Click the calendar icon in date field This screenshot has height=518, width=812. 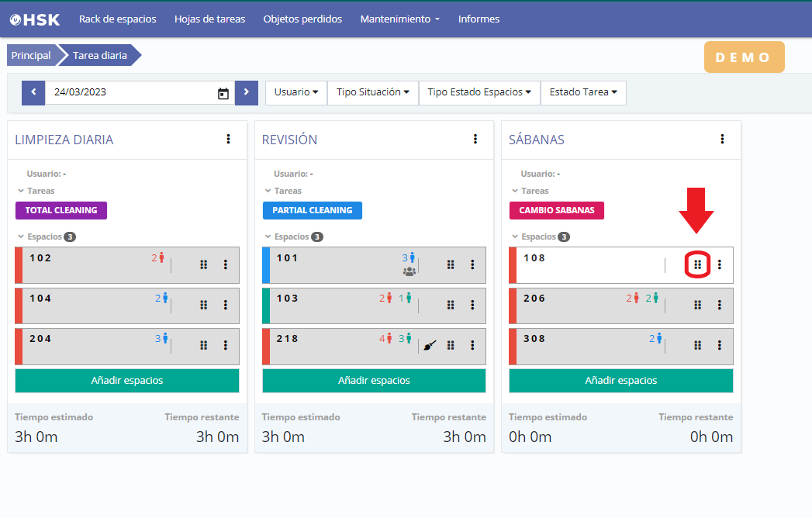pos(223,93)
